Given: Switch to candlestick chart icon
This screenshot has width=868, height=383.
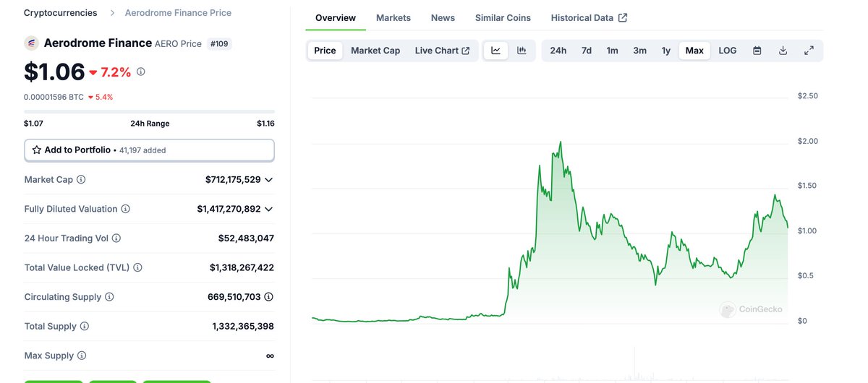Looking at the screenshot, I should (522, 51).
